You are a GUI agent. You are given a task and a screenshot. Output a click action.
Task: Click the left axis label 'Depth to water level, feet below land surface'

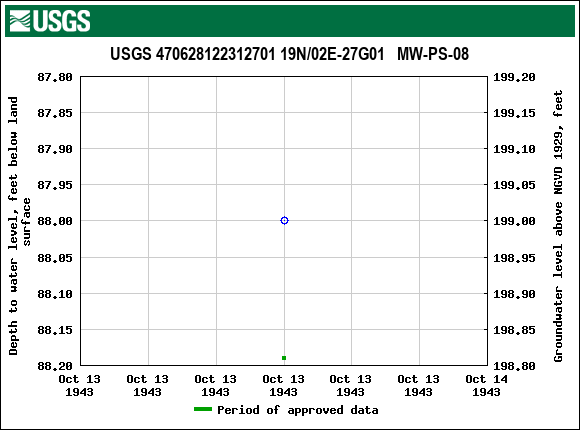[19, 226]
